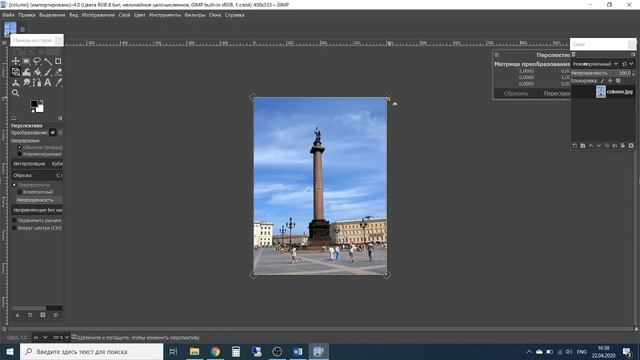Viewport: 640px width, 360px height.
Task: Open Calculator from the taskbar
Action: point(236,351)
